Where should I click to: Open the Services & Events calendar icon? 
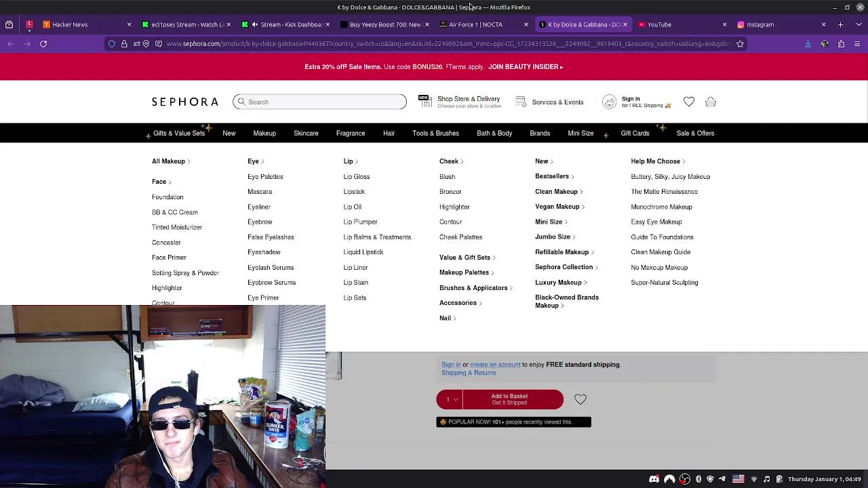(521, 102)
